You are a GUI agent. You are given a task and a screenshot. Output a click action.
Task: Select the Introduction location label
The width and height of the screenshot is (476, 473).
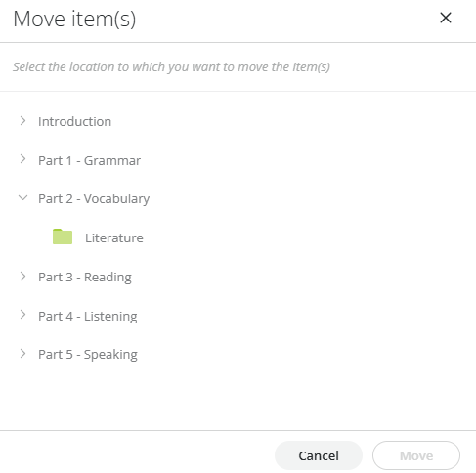74,121
